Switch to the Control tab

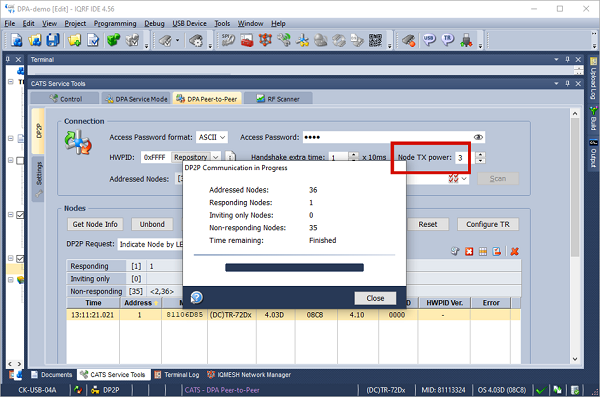[x=65, y=99]
